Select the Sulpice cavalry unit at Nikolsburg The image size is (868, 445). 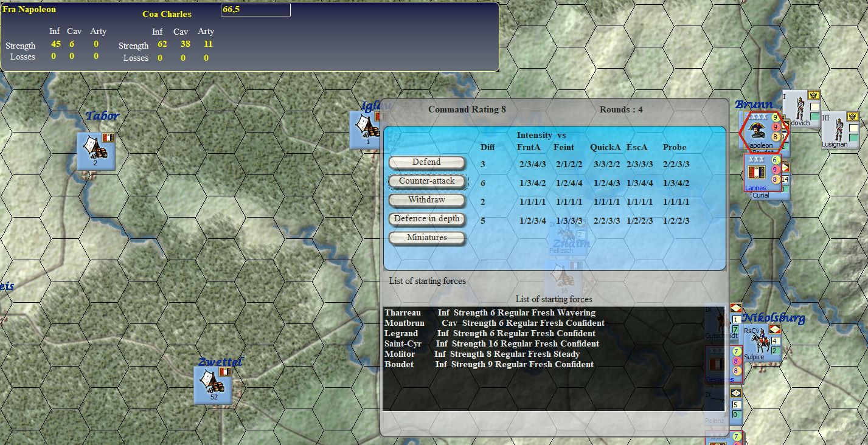coord(762,344)
